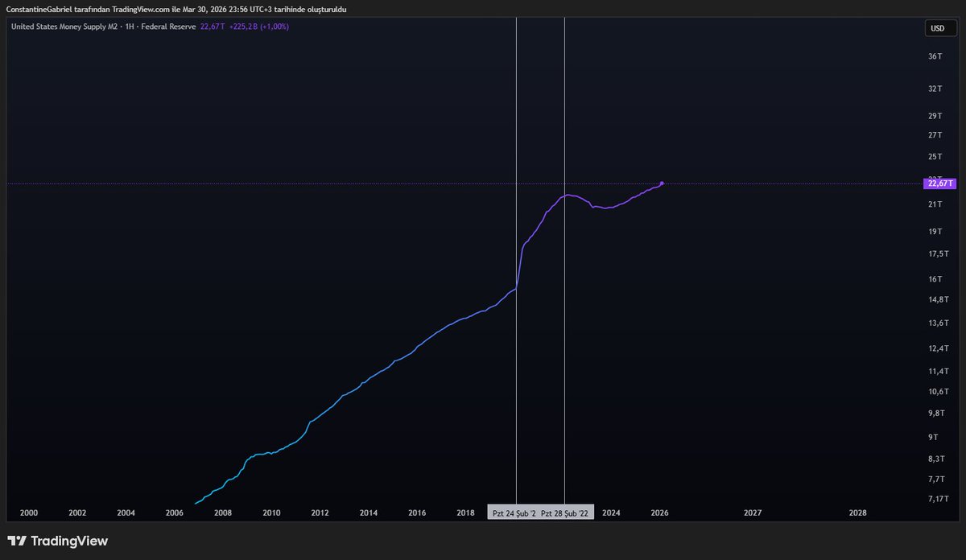Click the line's end dot near 2026
Image resolution: width=966 pixels, height=560 pixels.
(x=662, y=183)
